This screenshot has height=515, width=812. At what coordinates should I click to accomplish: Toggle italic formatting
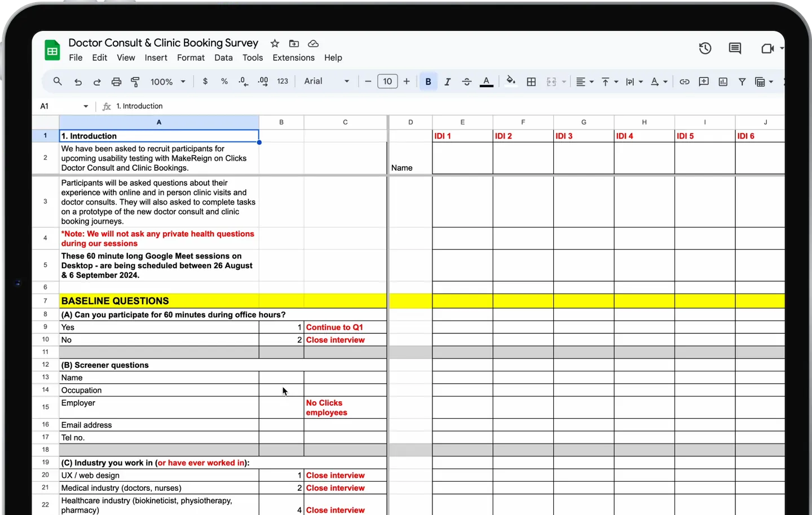click(447, 82)
